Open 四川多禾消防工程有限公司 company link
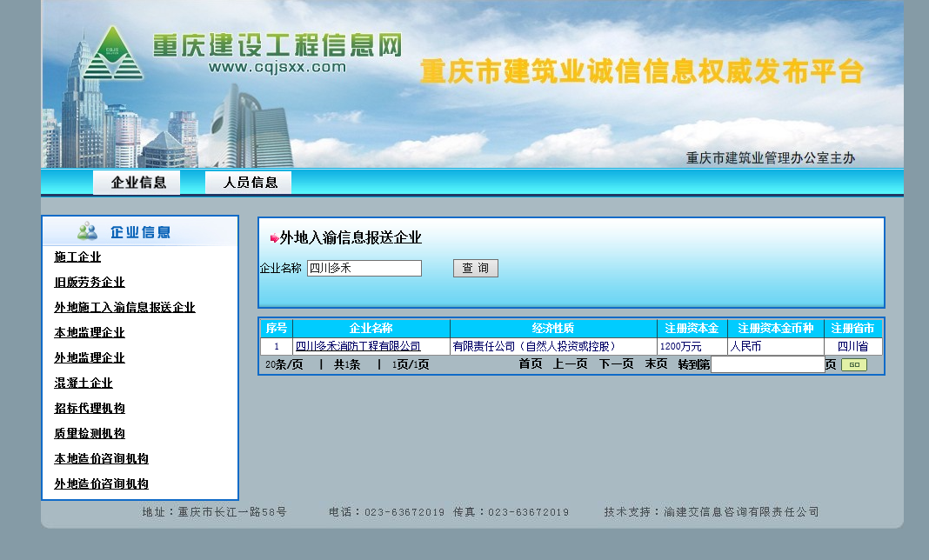Viewport: 929px width, 560px height. (358, 346)
